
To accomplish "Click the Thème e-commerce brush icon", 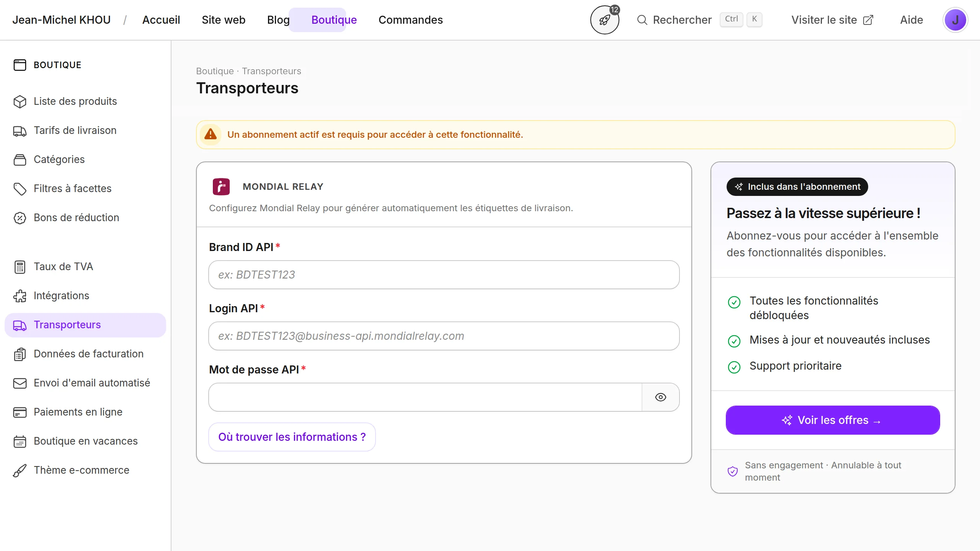I will click(x=20, y=470).
